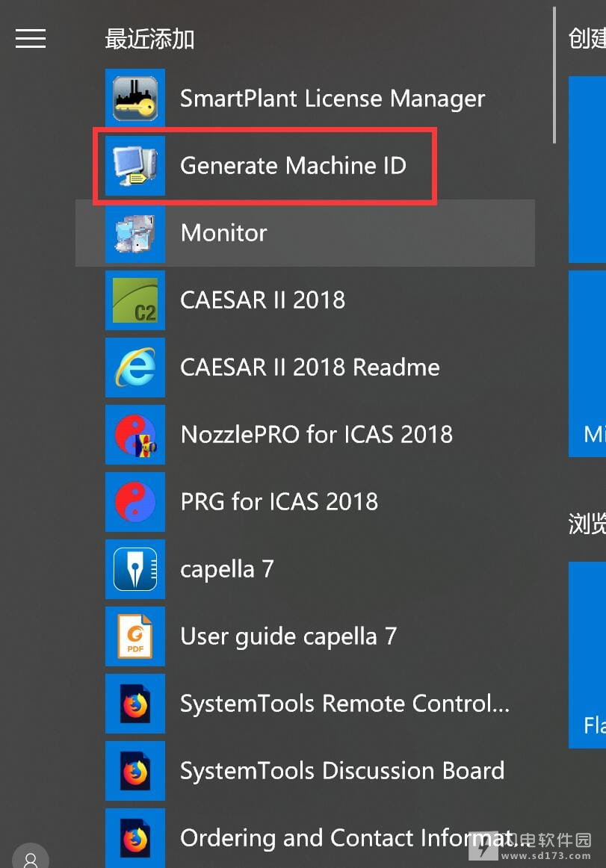Click the SystemTools Discussion Board Firefox icon
606x868 pixels.
point(135,771)
